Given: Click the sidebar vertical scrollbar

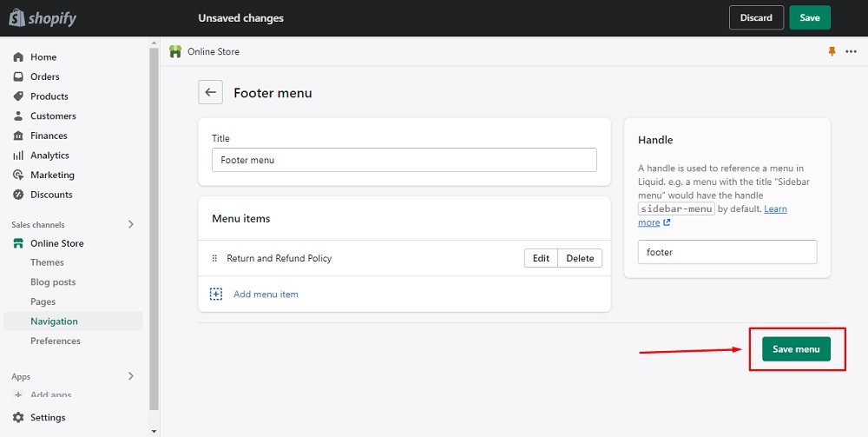Looking at the screenshot, I should pos(154,227).
